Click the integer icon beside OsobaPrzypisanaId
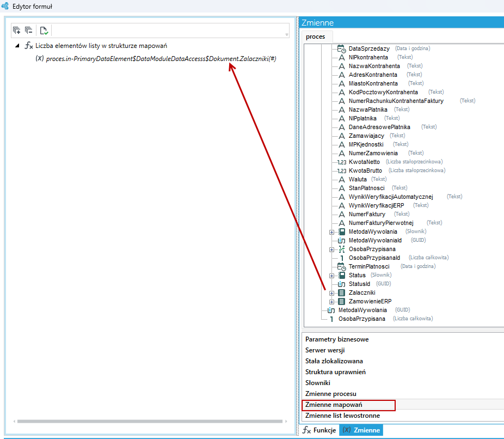The width and height of the screenshot is (504, 439). (342, 258)
